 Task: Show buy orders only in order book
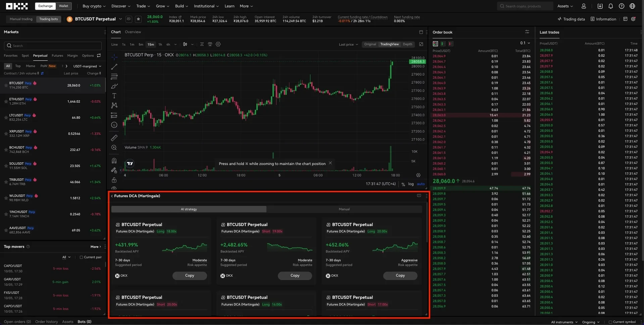[443, 44]
